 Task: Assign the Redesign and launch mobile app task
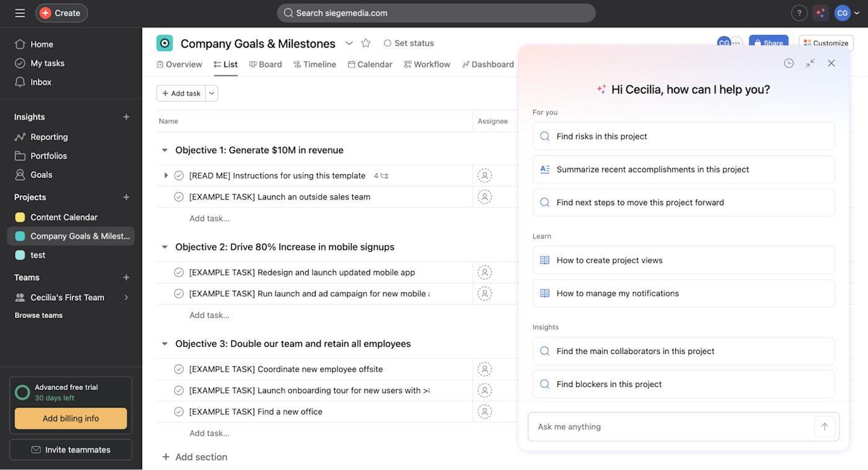click(x=484, y=272)
